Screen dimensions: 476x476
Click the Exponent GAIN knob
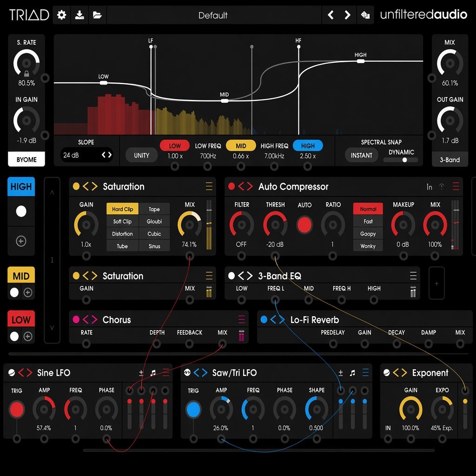tap(411, 409)
